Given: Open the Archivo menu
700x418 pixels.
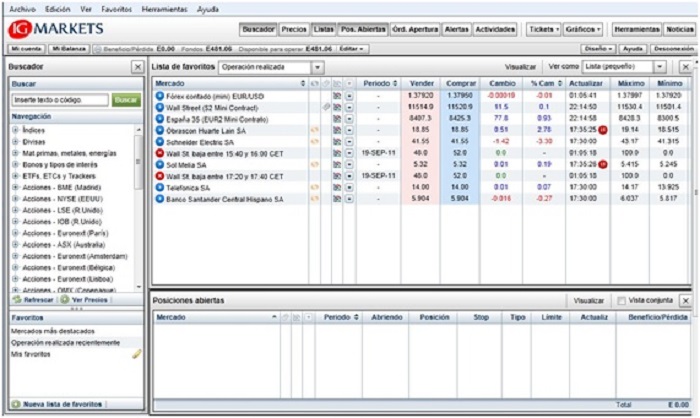Looking at the screenshot, I should 22,9.
